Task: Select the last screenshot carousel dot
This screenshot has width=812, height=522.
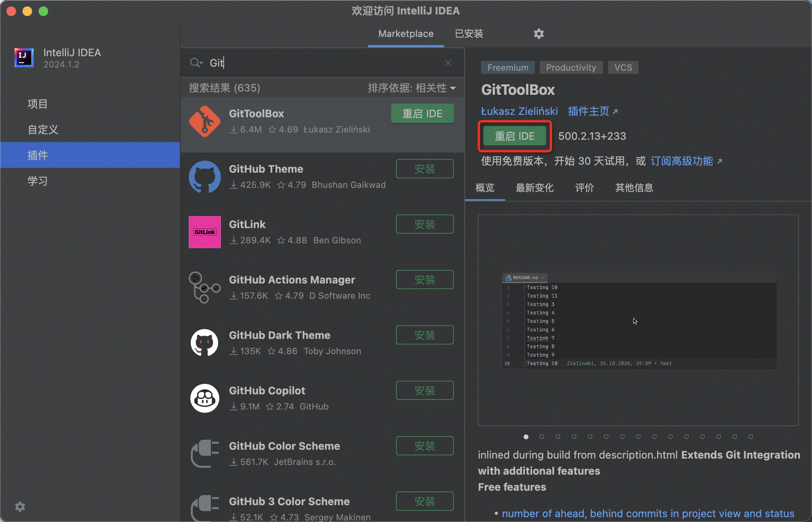Action: point(751,436)
